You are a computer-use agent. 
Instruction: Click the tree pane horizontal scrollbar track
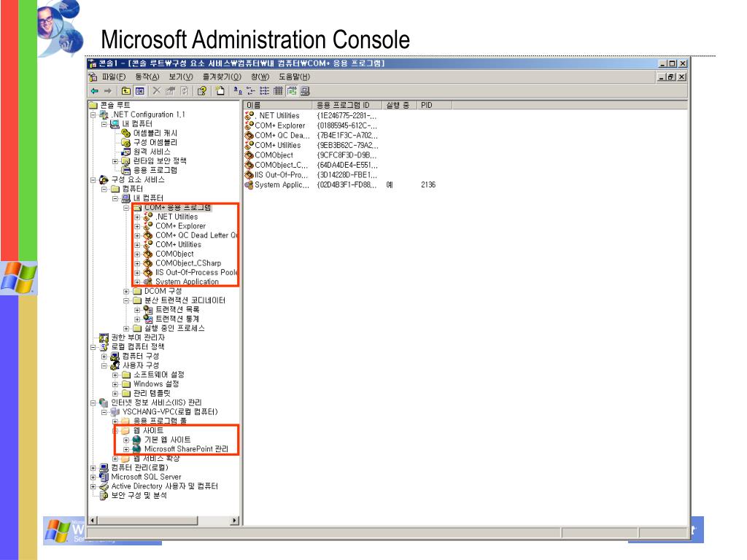(214, 521)
